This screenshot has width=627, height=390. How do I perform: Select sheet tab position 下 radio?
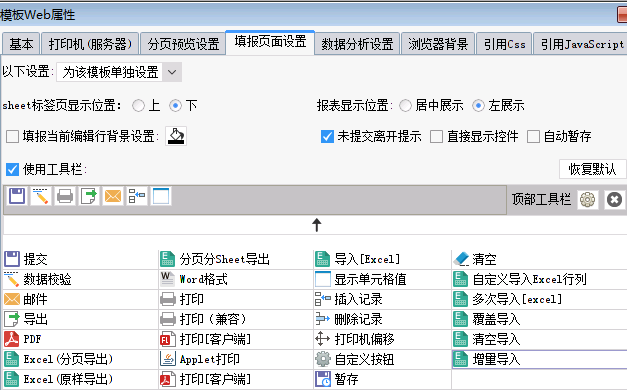coord(175,106)
